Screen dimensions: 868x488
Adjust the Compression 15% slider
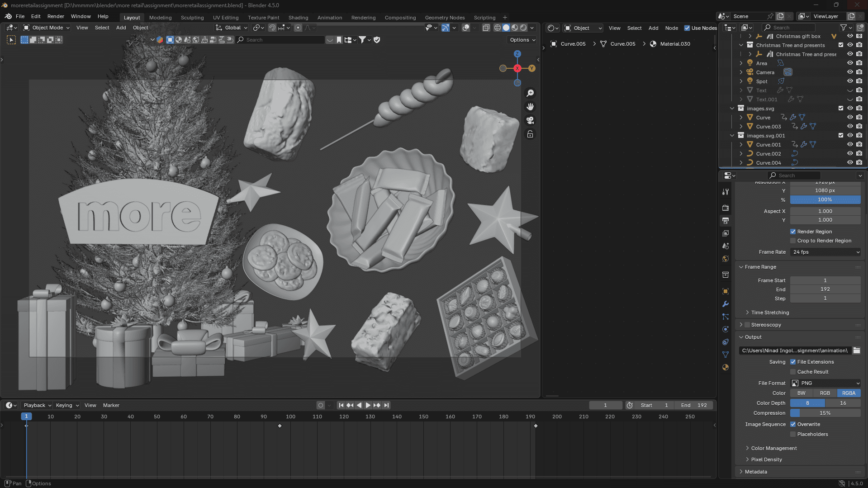click(x=825, y=413)
